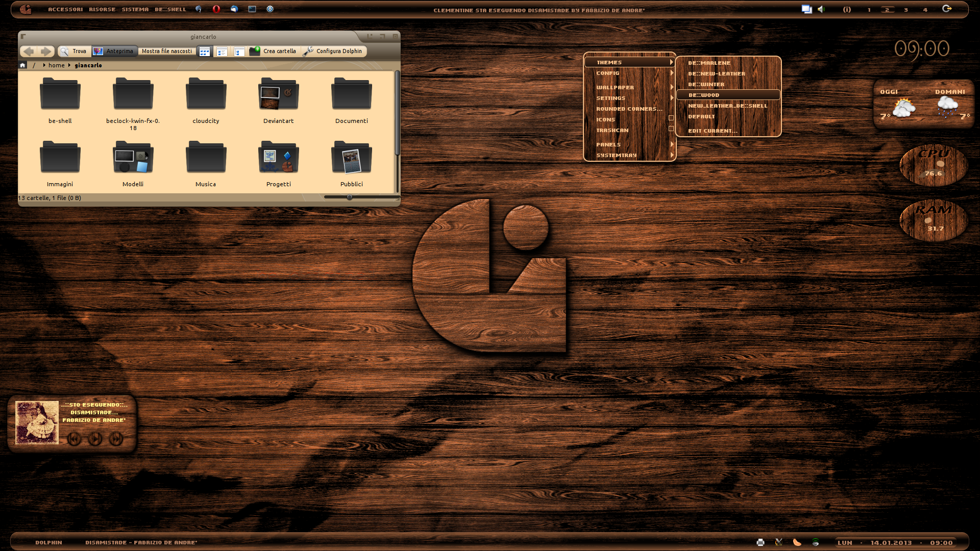The height and width of the screenshot is (551, 980).
Task: Click Configura Dolphin button
Action: [333, 51]
